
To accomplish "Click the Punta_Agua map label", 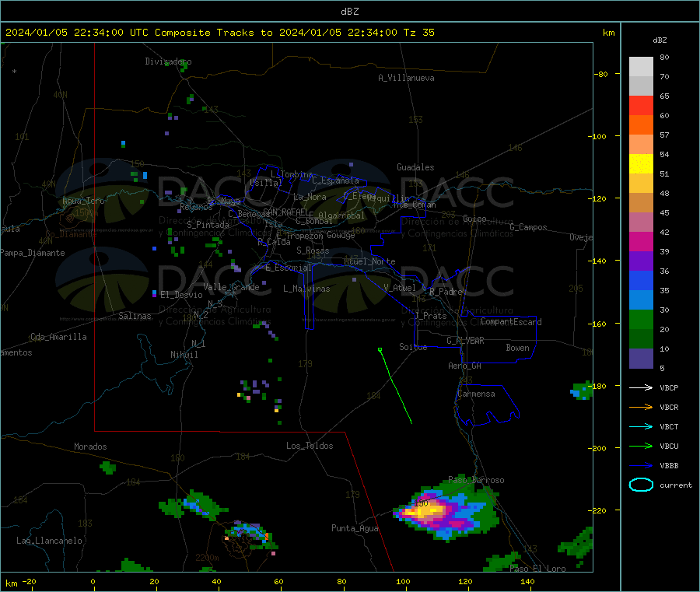I will 355,528.
